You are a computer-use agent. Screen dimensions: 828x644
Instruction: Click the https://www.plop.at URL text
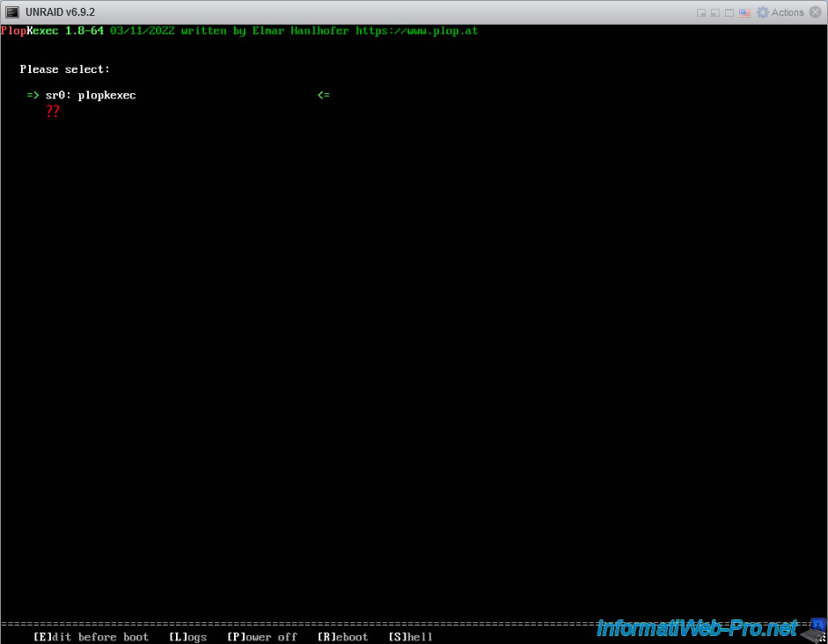click(416, 31)
